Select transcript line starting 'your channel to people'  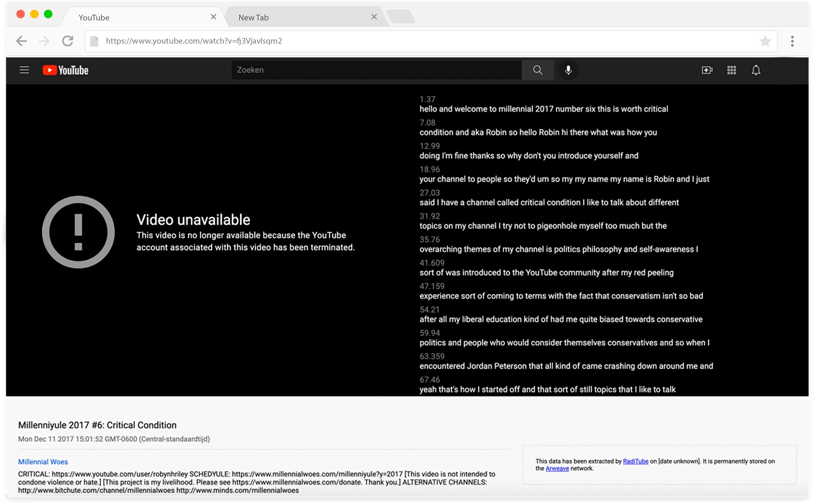pos(564,179)
